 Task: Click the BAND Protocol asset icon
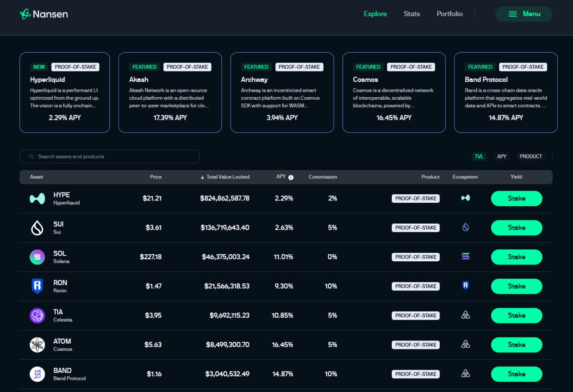tap(37, 374)
